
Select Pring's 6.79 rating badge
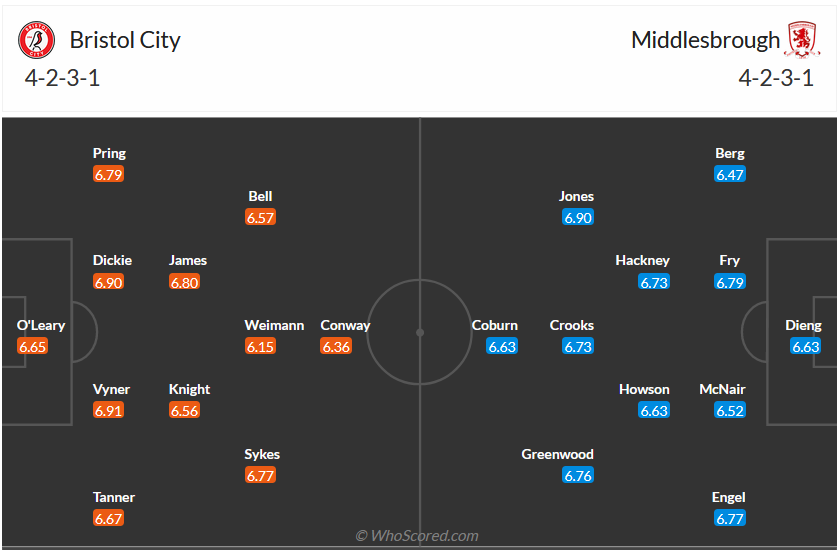coord(109,174)
